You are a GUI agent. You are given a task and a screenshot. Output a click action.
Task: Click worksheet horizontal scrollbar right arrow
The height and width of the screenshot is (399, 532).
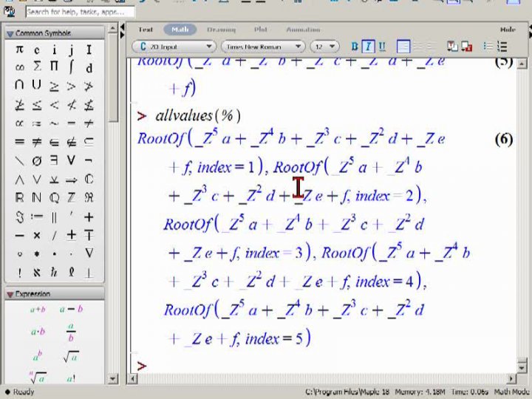pos(512,378)
